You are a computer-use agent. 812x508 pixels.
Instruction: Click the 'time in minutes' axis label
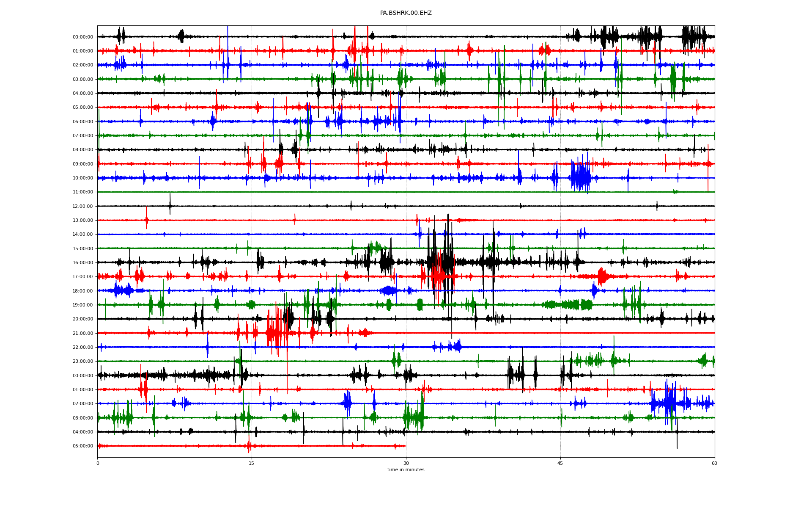click(x=406, y=469)
